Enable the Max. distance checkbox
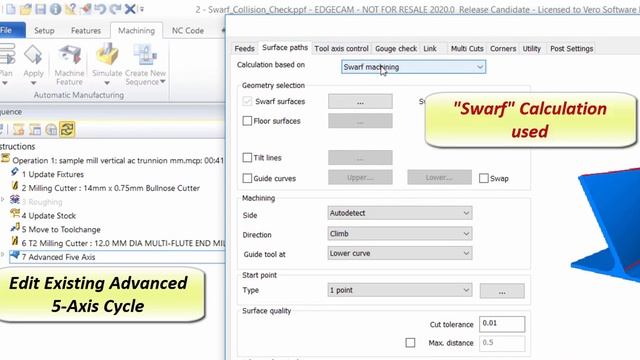The width and height of the screenshot is (640, 360). 410,342
